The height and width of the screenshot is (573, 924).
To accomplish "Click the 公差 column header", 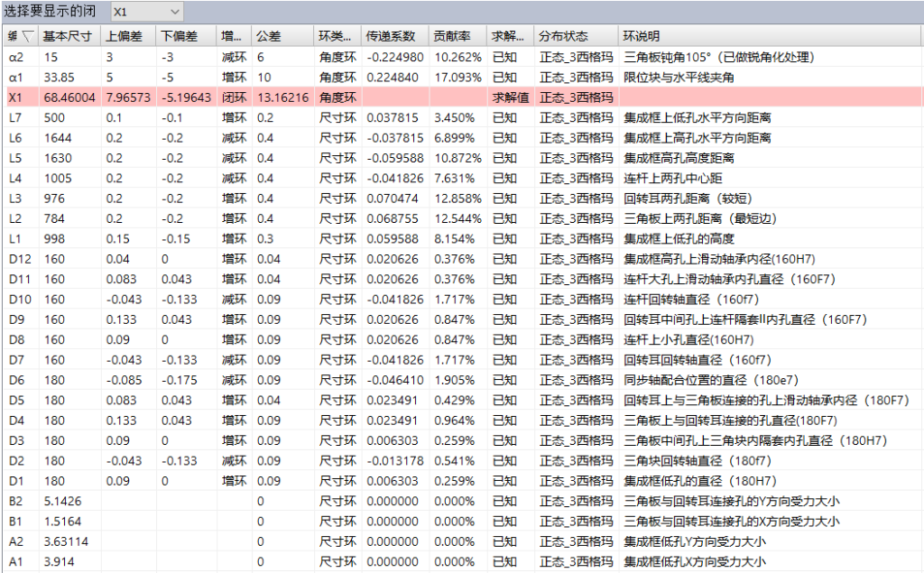I will tap(268, 37).
